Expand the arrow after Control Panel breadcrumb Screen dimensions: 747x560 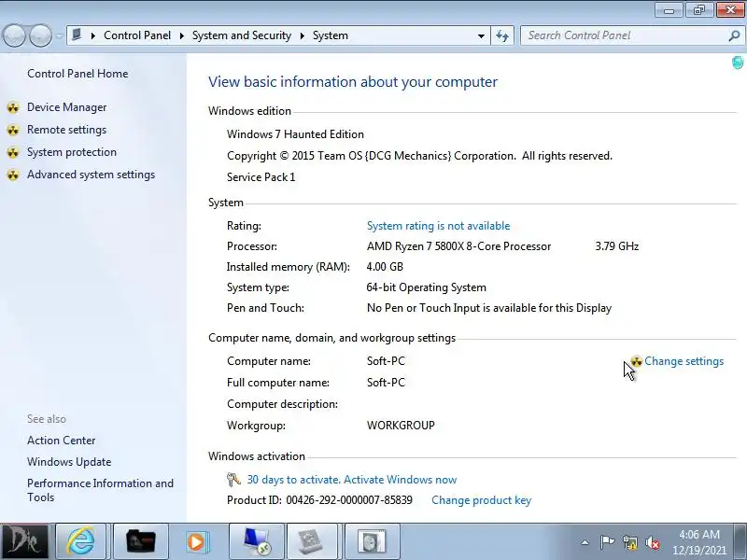pyautogui.click(x=181, y=35)
